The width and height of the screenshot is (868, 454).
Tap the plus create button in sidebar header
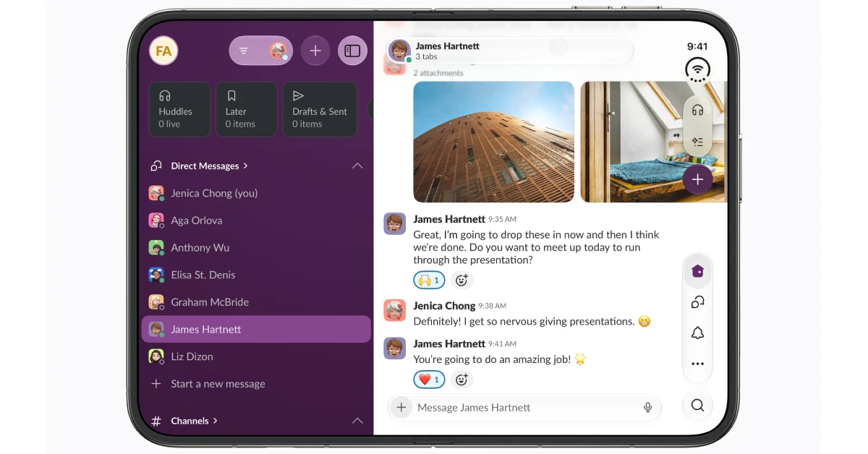(315, 51)
